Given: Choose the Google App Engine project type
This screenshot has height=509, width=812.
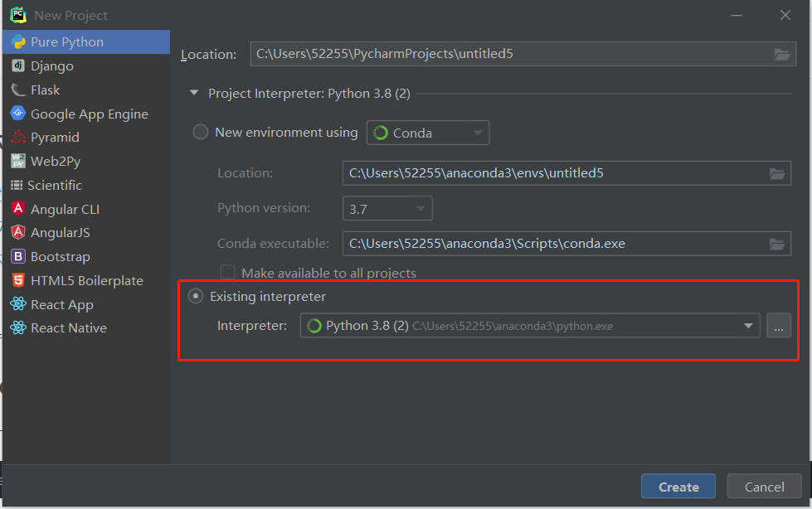Looking at the screenshot, I should pos(18,114).
